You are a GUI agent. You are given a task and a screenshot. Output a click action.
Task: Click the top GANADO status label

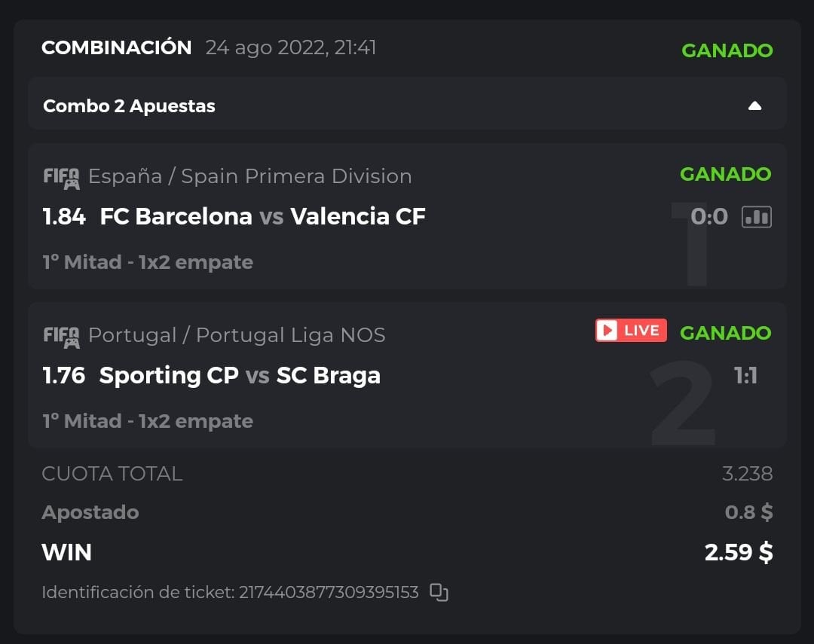click(727, 50)
